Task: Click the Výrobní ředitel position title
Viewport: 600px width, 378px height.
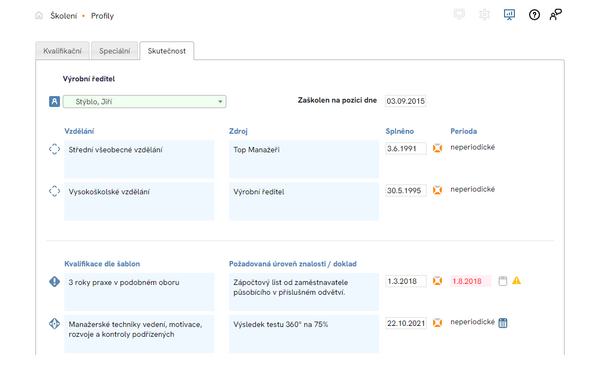Action: 89,79
